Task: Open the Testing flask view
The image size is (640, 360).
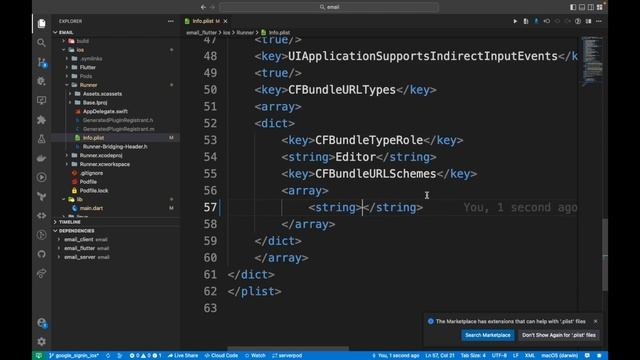Action: point(41,139)
